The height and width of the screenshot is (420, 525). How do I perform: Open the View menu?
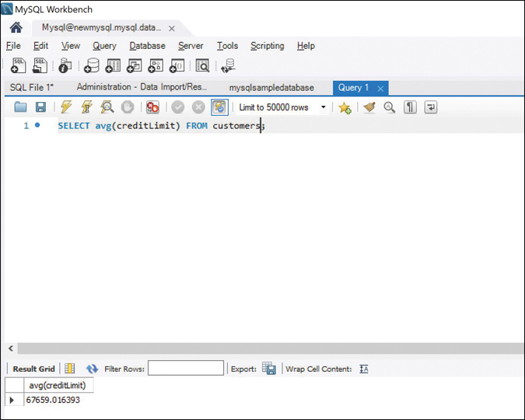pos(71,46)
